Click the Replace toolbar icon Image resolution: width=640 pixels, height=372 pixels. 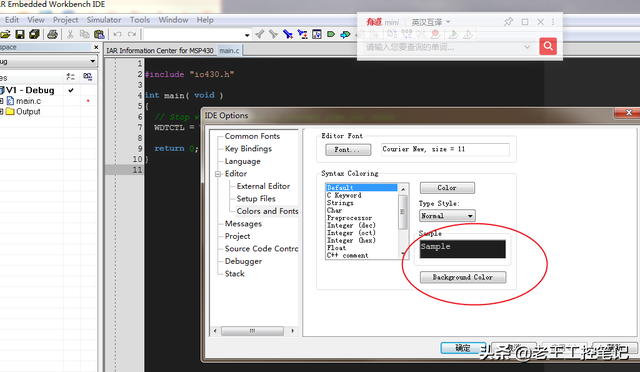pos(302,34)
